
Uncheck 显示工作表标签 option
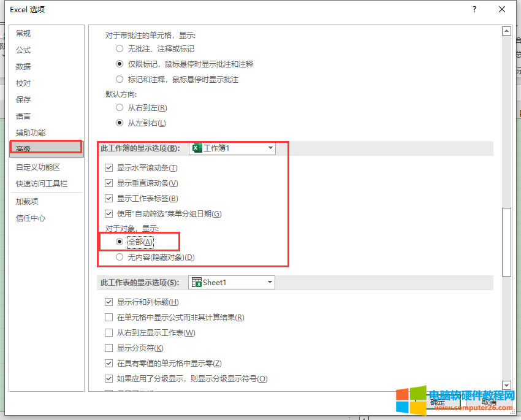109,199
